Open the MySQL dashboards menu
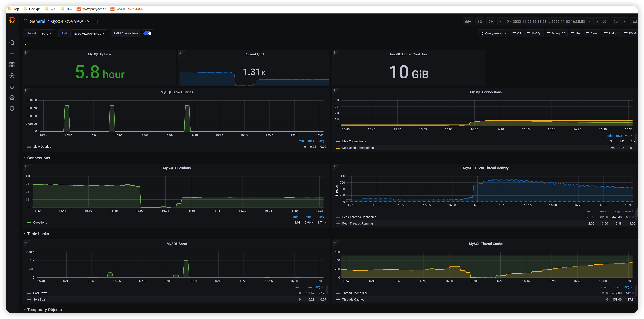This screenshot has width=644, height=319. coord(534,33)
